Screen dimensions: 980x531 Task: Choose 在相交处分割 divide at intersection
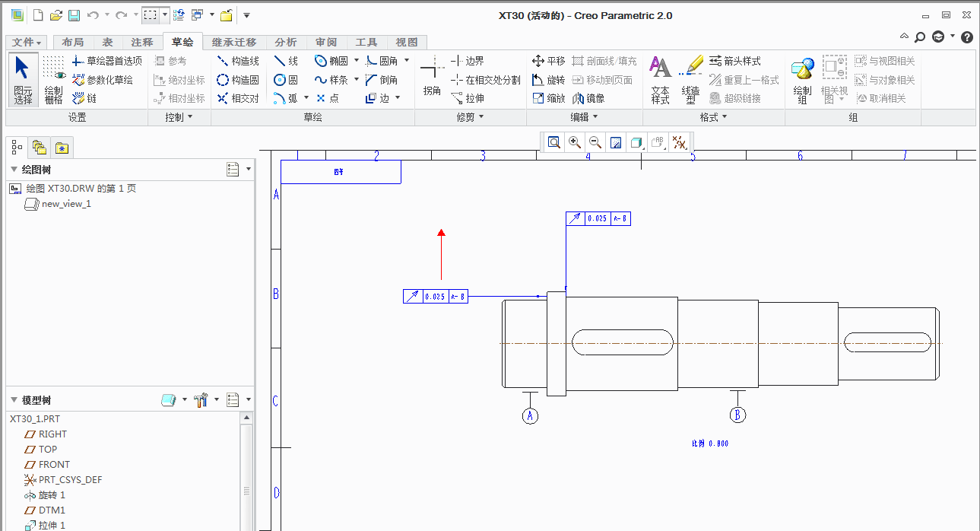point(485,80)
